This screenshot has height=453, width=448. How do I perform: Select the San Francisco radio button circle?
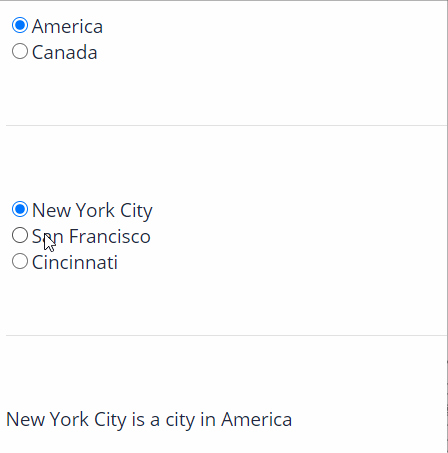click(20, 235)
